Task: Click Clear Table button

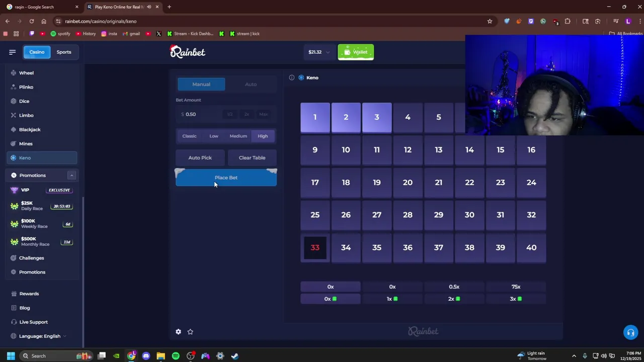Action: tap(252, 158)
